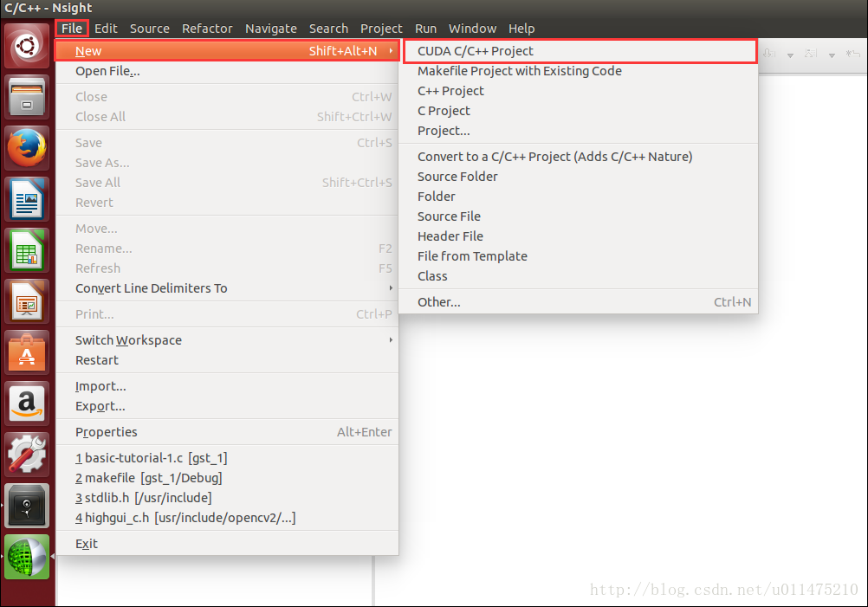Select Exit in the File menu
868x607 pixels.
coord(227,544)
